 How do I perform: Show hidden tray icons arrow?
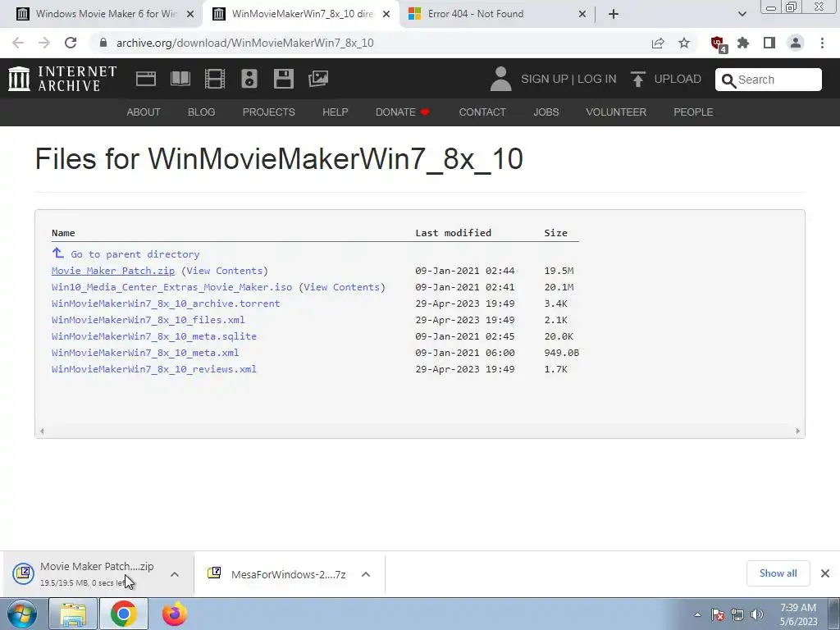click(x=697, y=614)
